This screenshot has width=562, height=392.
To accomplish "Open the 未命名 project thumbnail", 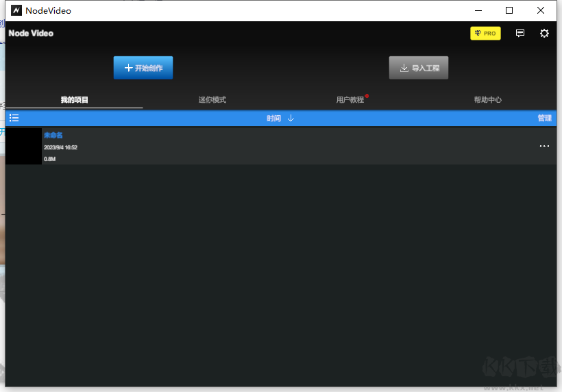I will click(24, 146).
